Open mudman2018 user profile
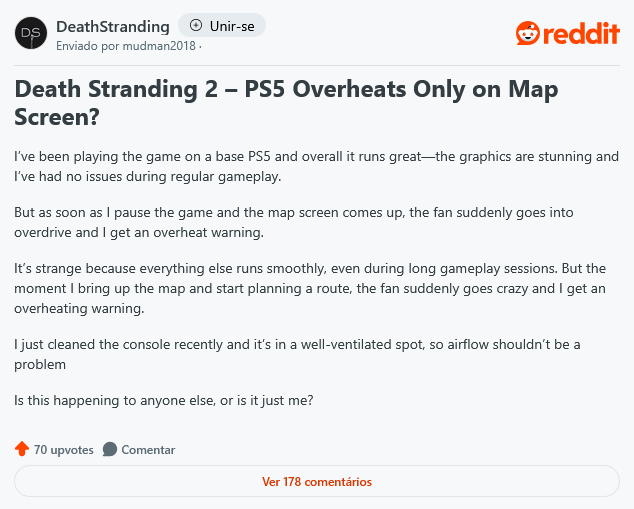 pyautogui.click(x=159, y=46)
